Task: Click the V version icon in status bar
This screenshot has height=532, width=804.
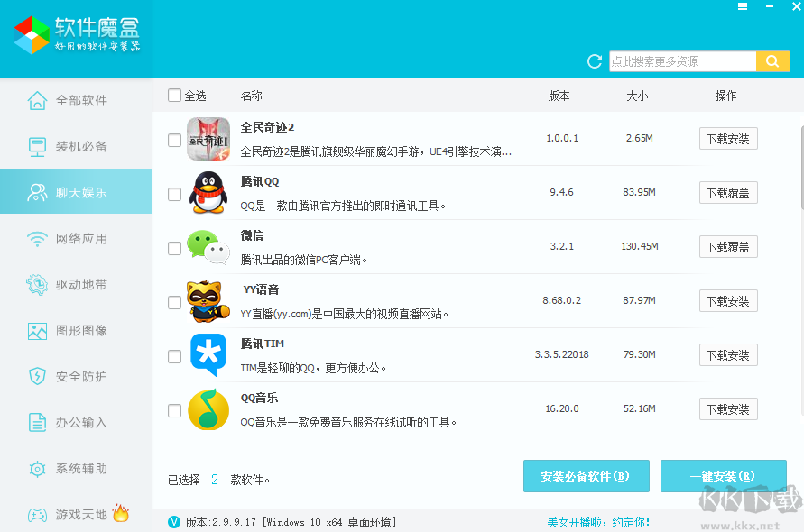Action: click(x=174, y=522)
